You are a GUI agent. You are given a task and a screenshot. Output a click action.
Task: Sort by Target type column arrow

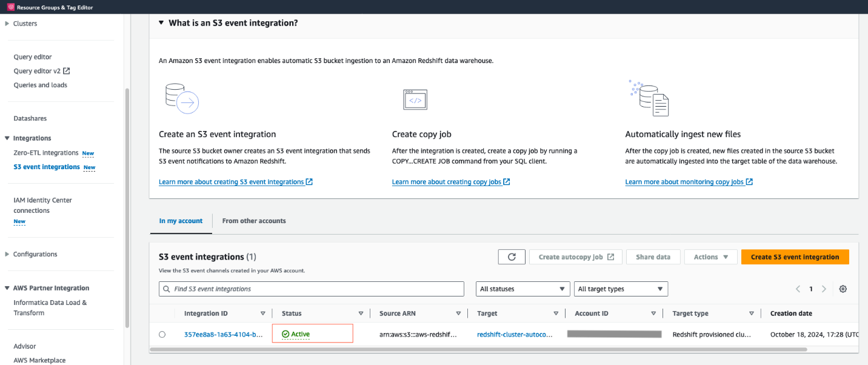(752, 313)
